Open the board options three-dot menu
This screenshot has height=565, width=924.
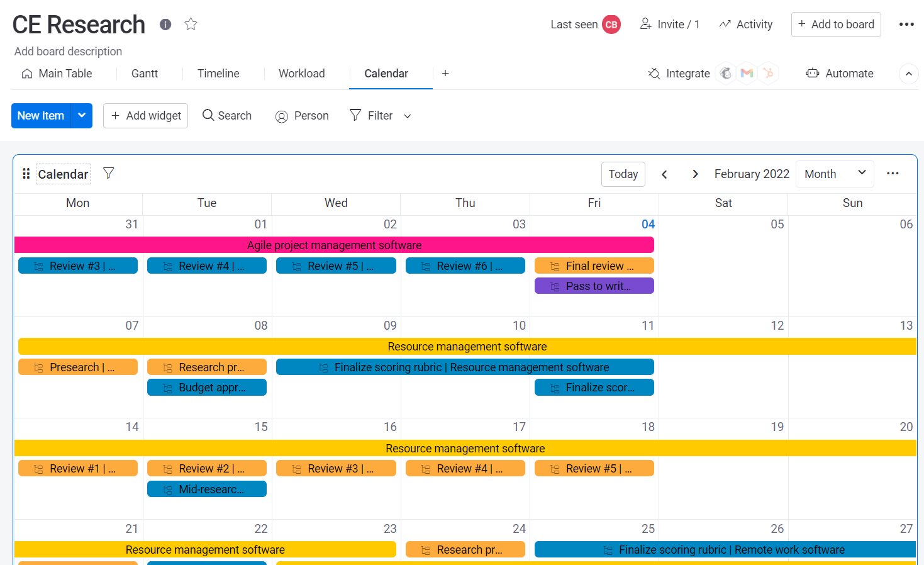pyautogui.click(x=906, y=24)
